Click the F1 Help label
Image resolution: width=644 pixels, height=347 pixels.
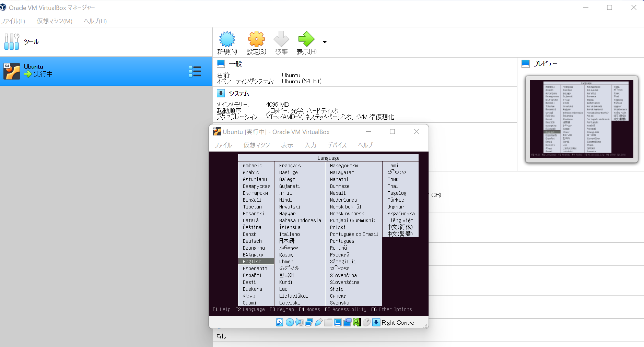point(221,309)
